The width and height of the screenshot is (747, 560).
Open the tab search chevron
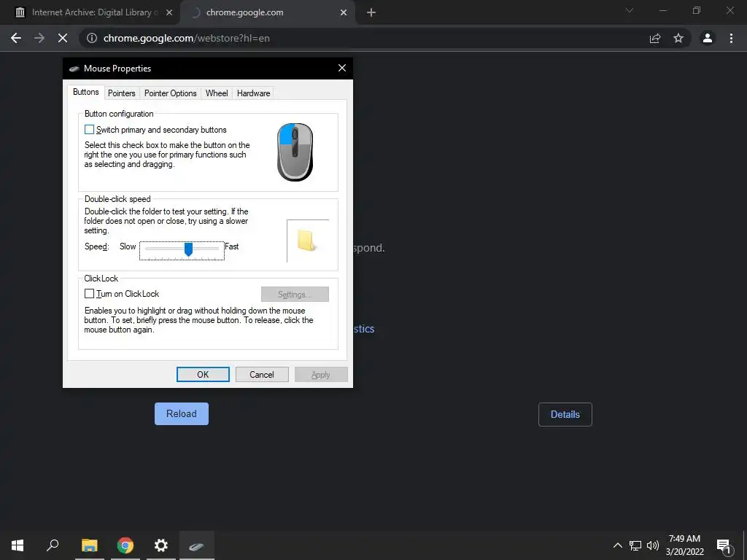(x=630, y=10)
